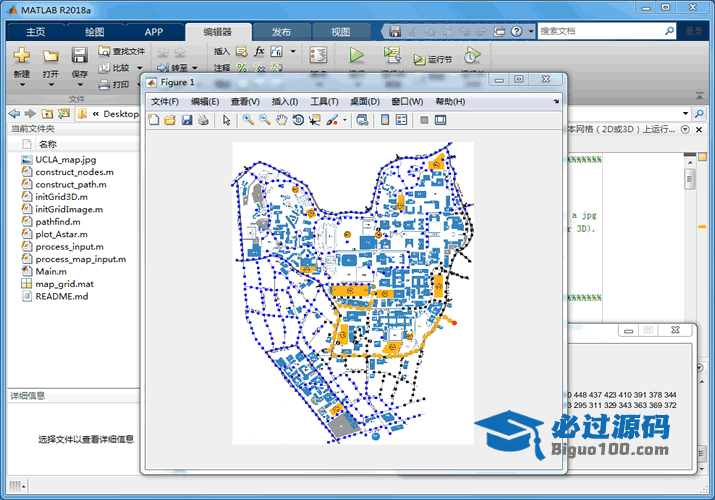Image resolution: width=715 pixels, height=500 pixels.
Task: Click the back arrow in folder toolbar
Action: tap(15, 113)
